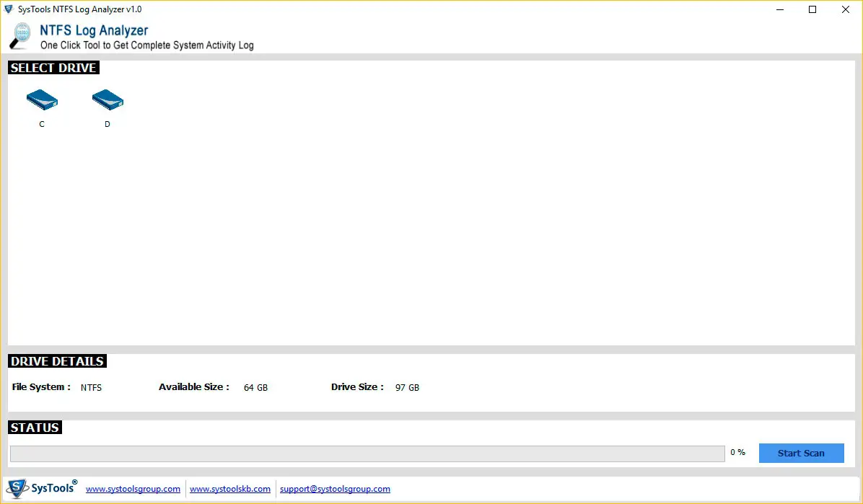The width and height of the screenshot is (863, 504).
Task: Select the C drive icon
Action: [x=42, y=100]
